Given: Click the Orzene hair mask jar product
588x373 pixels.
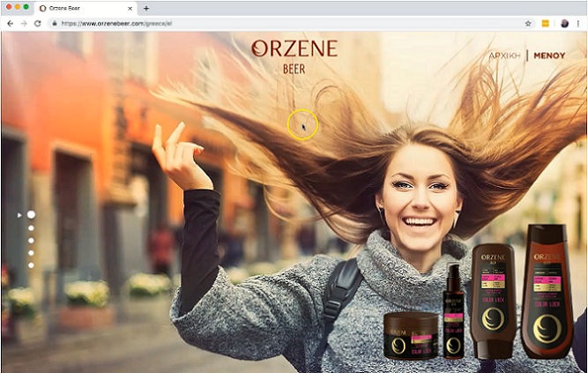Looking at the screenshot, I should (x=411, y=336).
